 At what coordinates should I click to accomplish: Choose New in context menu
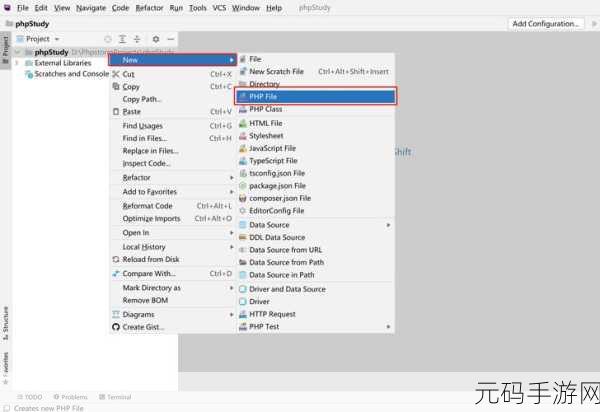pyautogui.click(x=173, y=60)
